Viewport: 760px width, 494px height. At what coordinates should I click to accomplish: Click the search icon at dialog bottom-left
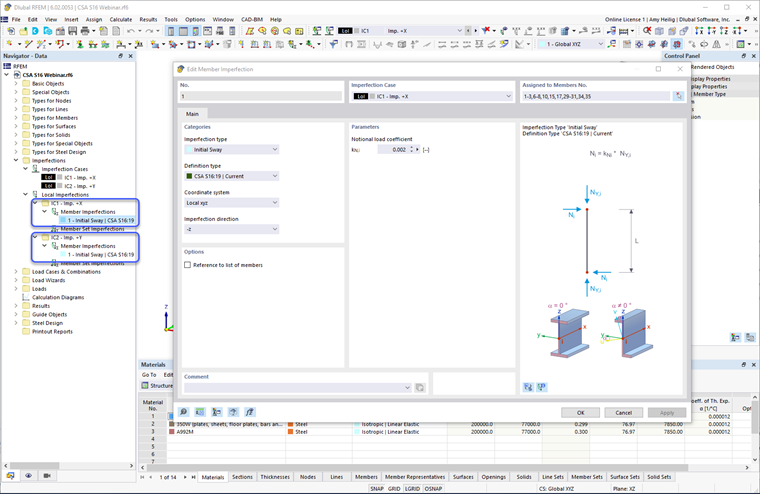click(x=184, y=412)
